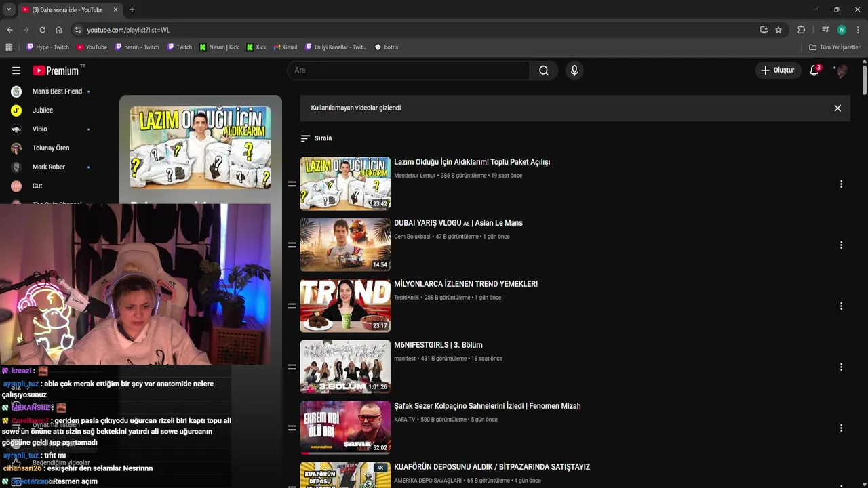Open 'KUAFÖRÜN DEPOSUNU ALDIK' video title

coord(492,467)
